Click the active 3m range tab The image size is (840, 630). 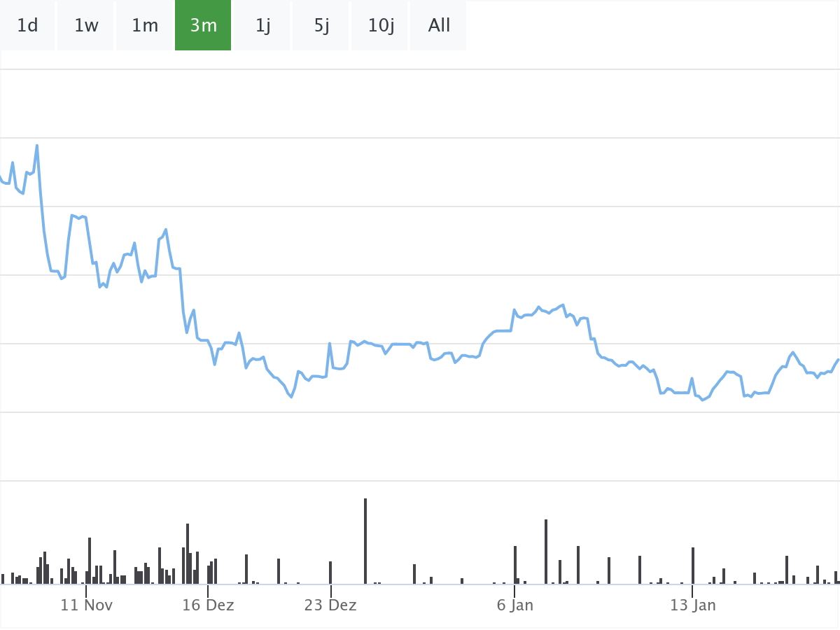pos(203,26)
